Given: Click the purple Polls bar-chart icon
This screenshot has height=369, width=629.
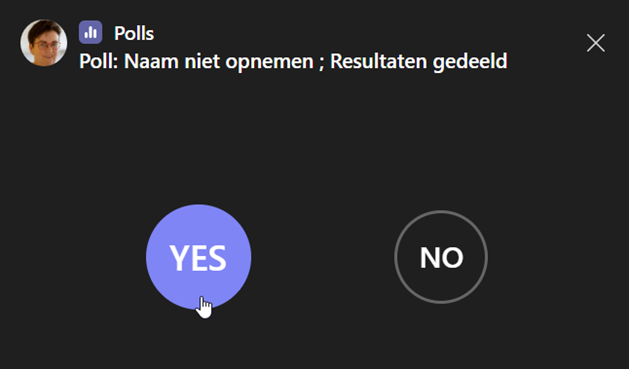Looking at the screenshot, I should (90, 32).
